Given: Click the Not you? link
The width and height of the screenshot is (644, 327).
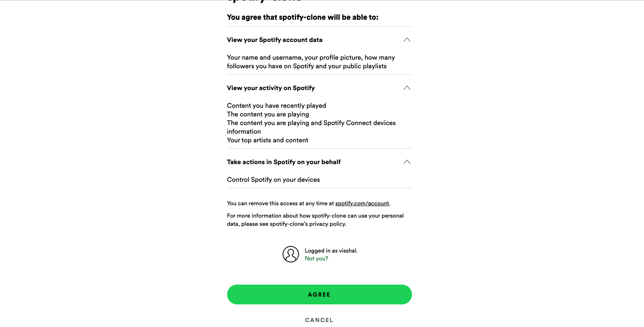Looking at the screenshot, I should 316,258.
